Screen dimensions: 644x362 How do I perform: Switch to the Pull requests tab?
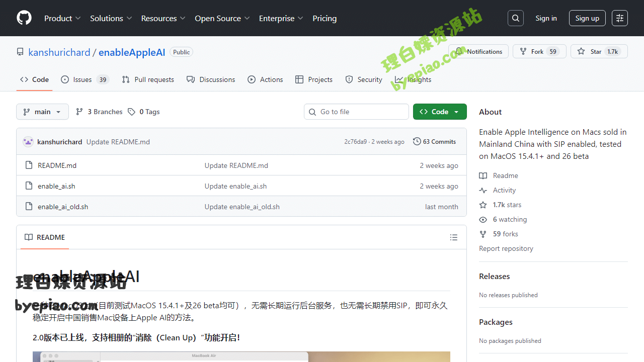(148, 79)
